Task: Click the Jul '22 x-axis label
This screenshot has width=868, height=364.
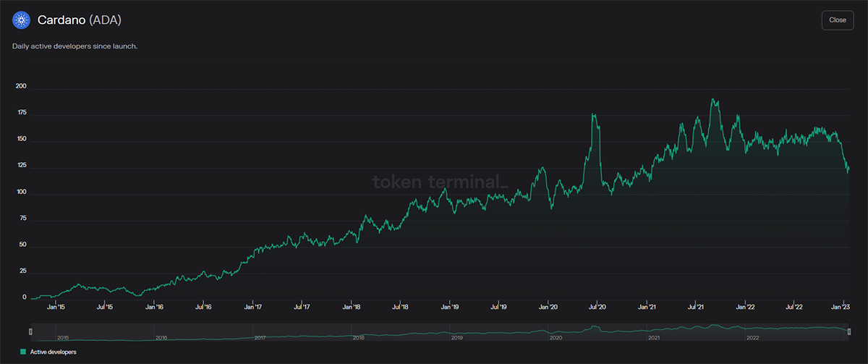Action: (794, 307)
